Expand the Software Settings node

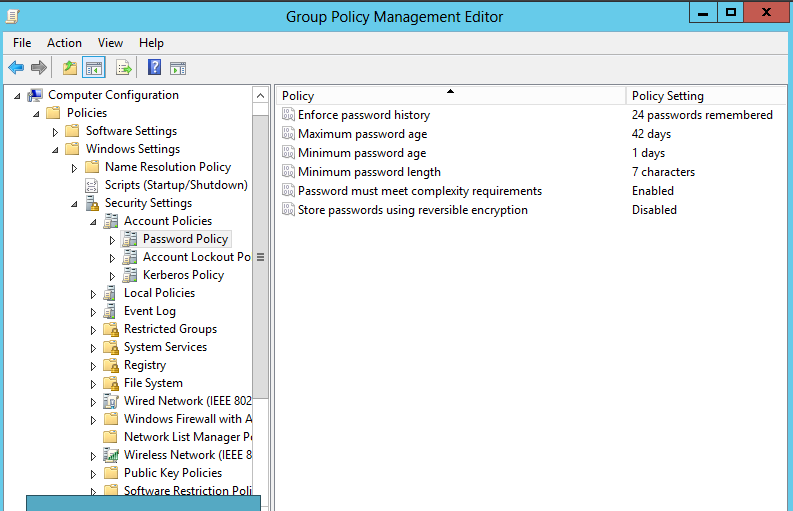[x=55, y=132]
